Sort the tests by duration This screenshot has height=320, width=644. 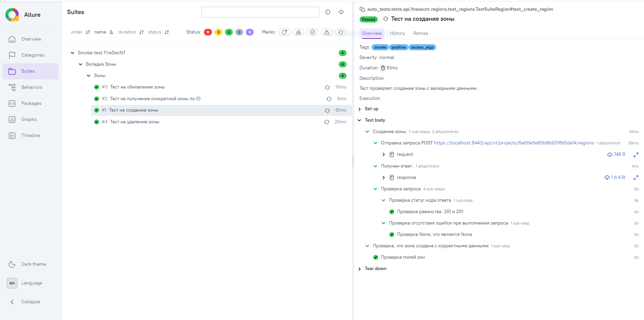click(131, 32)
